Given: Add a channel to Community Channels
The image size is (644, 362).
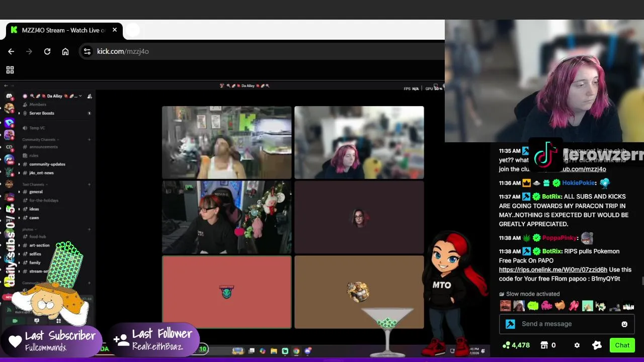Looking at the screenshot, I should (x=90, y=139).
